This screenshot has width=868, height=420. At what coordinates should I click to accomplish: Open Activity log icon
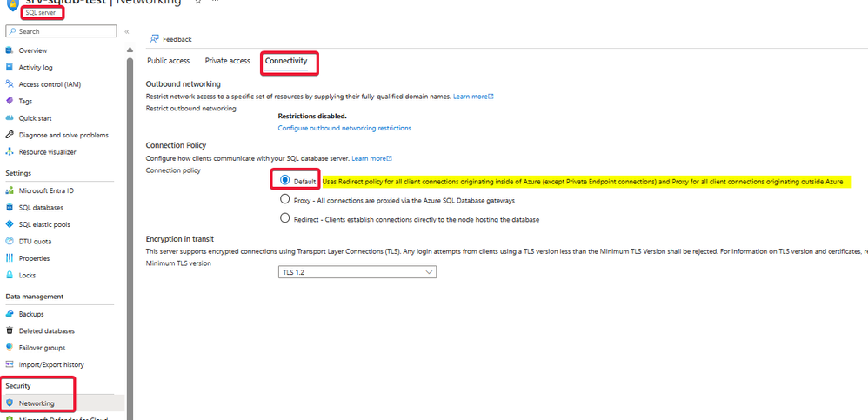coord(9,68)
